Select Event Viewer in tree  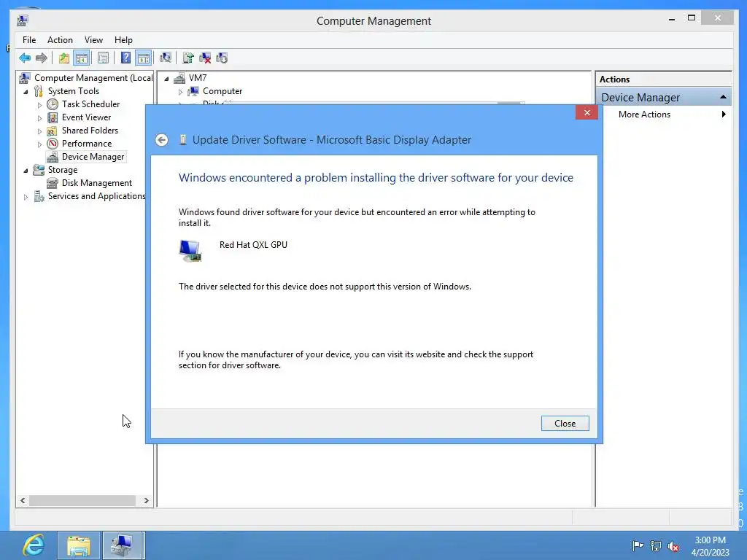86,117
